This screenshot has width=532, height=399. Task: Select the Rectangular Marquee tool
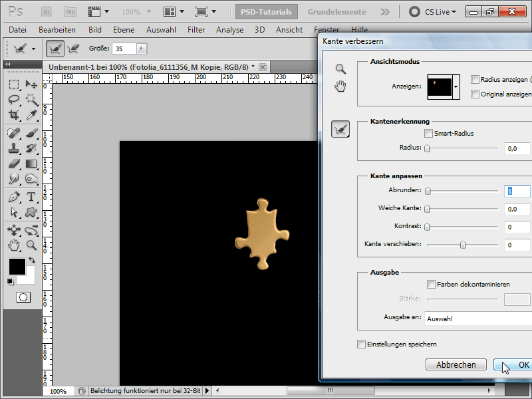14,84
